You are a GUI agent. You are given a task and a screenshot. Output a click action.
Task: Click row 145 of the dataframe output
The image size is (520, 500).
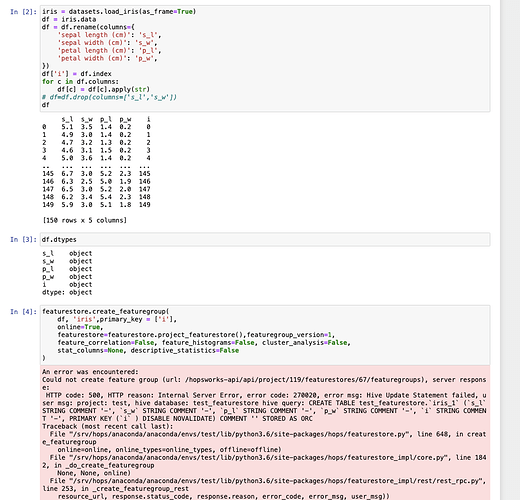tap(96, 173)
